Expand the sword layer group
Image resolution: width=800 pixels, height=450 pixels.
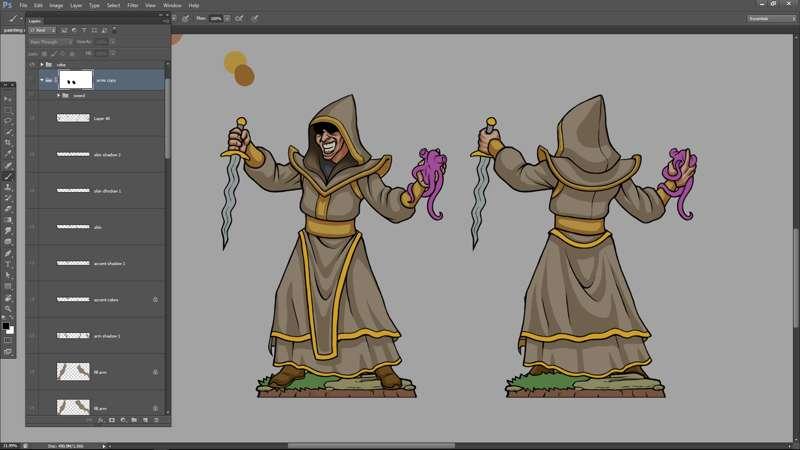pyautogui.click(x=58, y=95)
